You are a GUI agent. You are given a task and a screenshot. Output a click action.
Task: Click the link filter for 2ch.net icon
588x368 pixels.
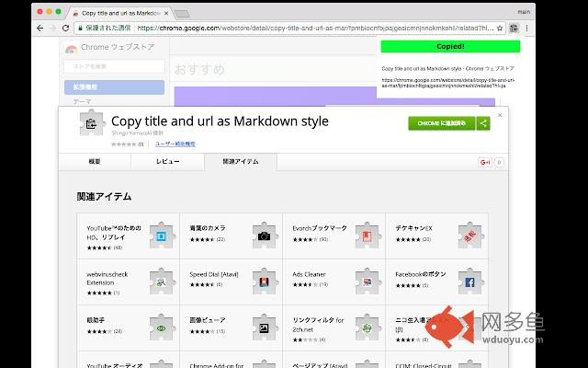click(367, 328)
